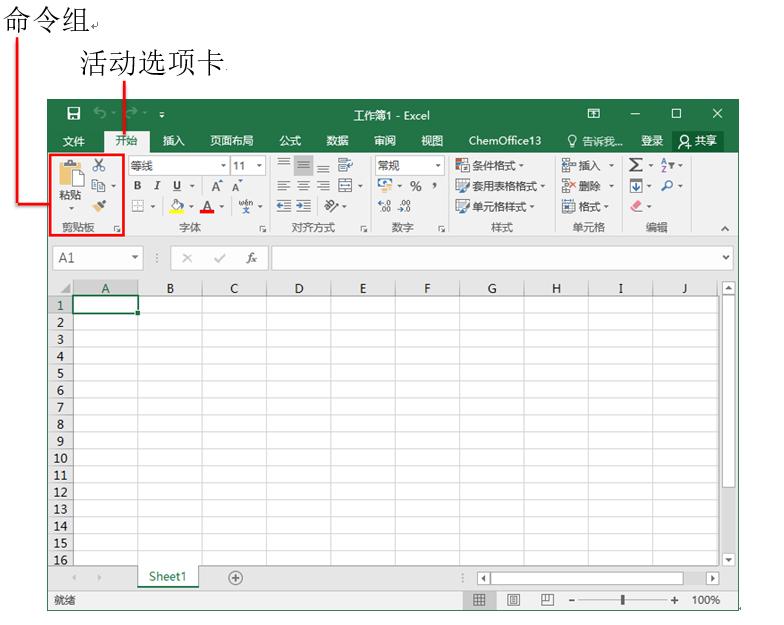This screenshot has height=625, width=784.
Task: Decrease font size with small A button
Action: coord(236,186)
